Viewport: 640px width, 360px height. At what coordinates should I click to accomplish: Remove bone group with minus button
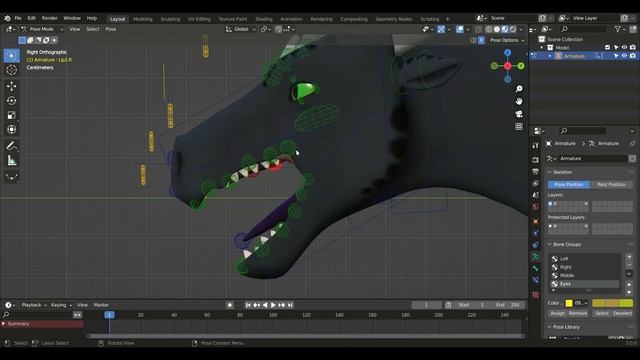coord(629,265)
